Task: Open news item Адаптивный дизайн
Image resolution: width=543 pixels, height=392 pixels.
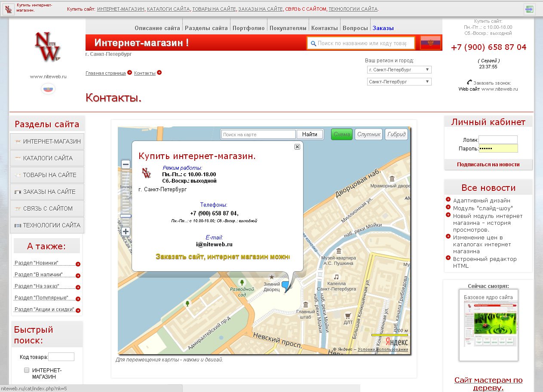Action: pyautogui.click(x=482, y=200)
